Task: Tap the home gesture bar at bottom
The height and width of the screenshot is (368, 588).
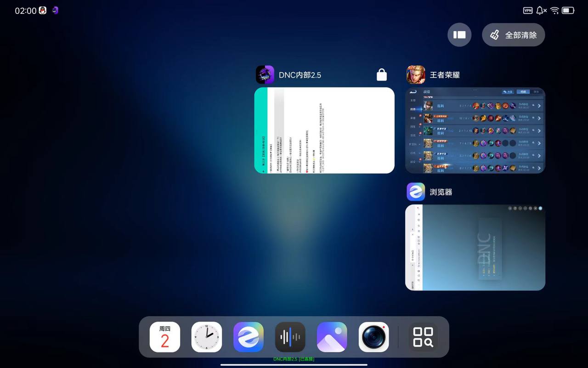Action: [x=294, y=365]
